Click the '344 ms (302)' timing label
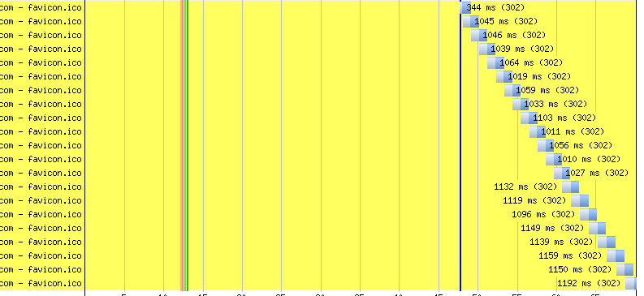The width and height of the screenshot is (644, 296). click(495, 7)
